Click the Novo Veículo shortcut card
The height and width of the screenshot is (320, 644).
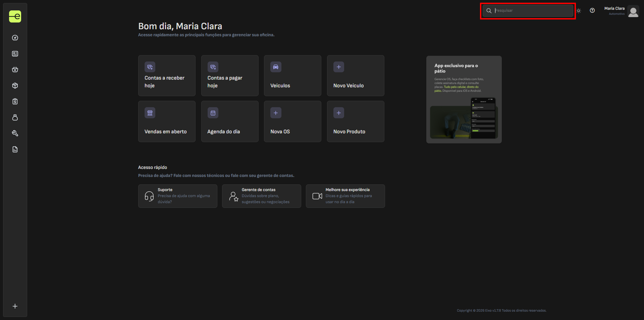pos(356,76)
